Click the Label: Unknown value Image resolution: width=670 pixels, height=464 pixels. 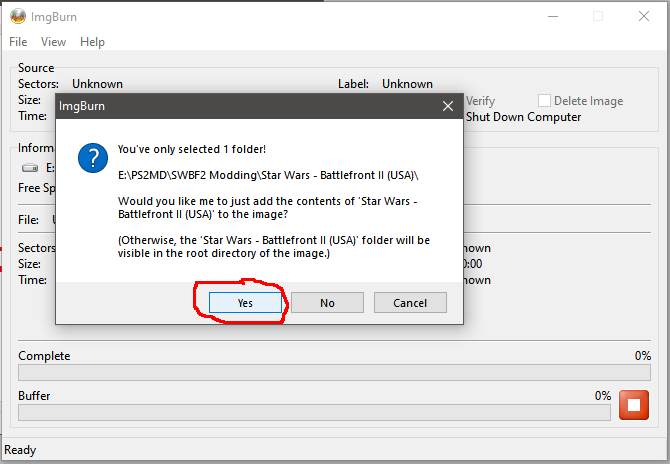click(407, 84)
